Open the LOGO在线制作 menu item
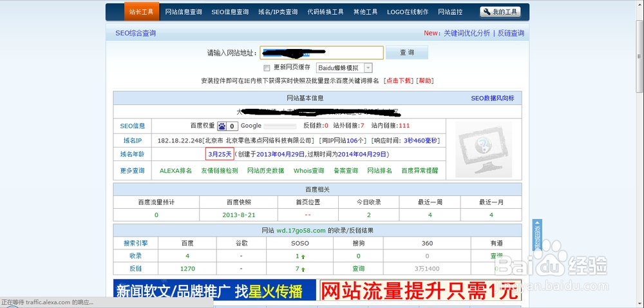Image resolution: width=644 pixels, height=308 pixels. tap(408, 12)
